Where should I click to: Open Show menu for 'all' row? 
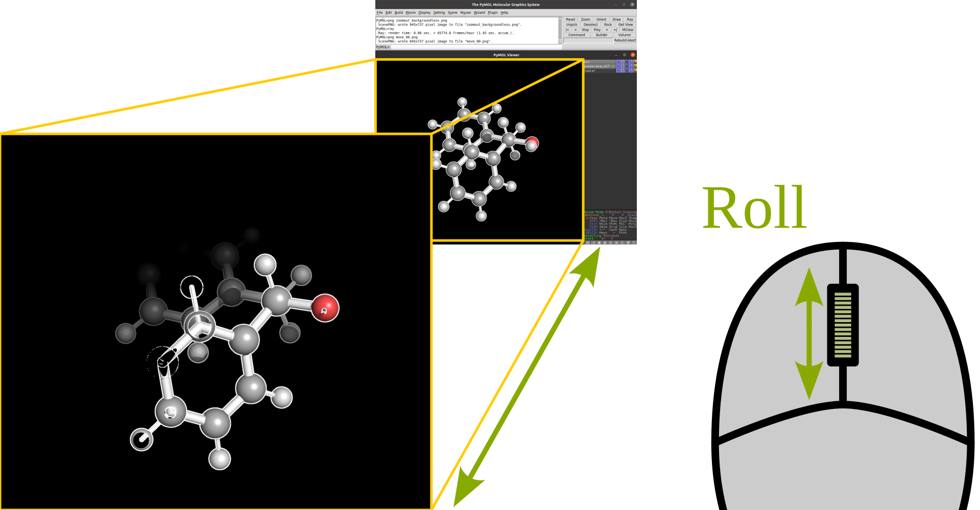tap(623, 62)
